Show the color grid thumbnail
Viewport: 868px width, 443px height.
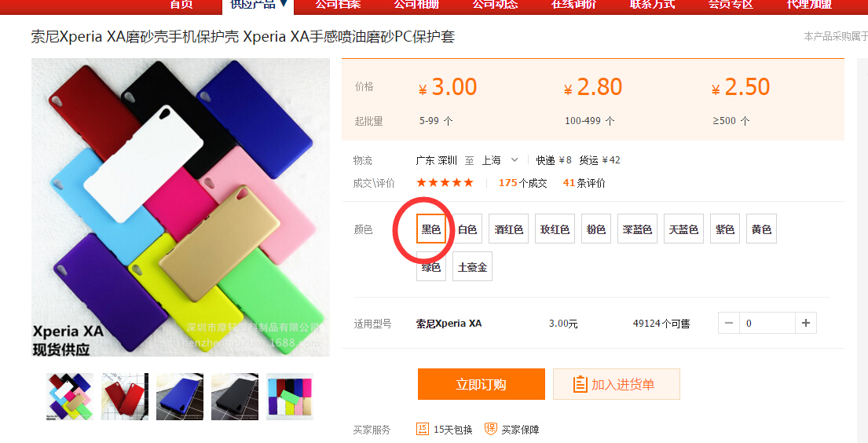point(290,397)
